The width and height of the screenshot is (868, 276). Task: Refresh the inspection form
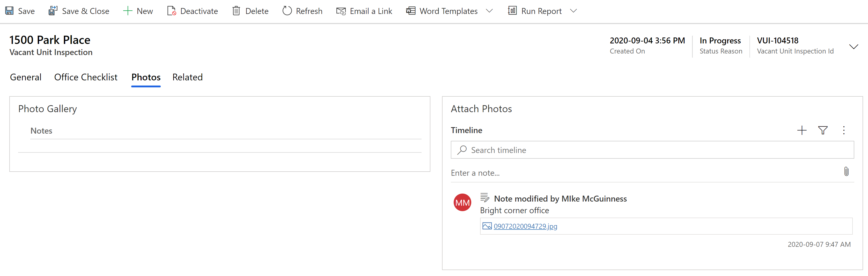(302, 11)
